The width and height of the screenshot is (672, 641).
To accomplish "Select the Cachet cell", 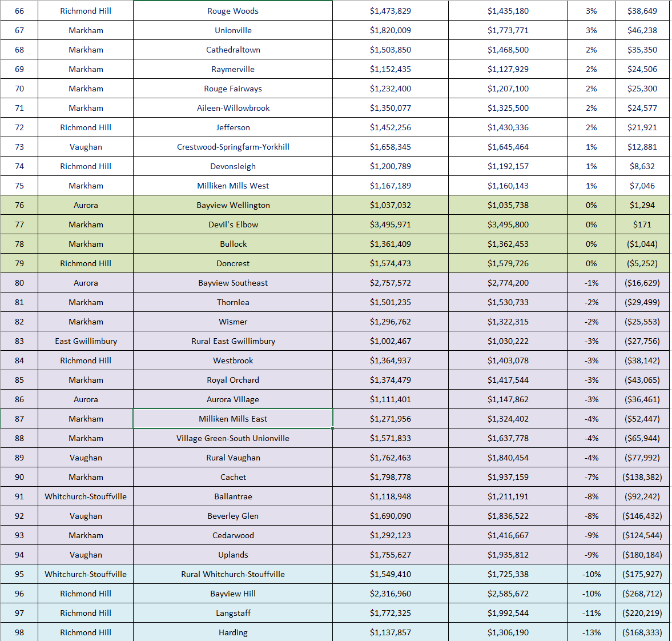I will (233, 477).
